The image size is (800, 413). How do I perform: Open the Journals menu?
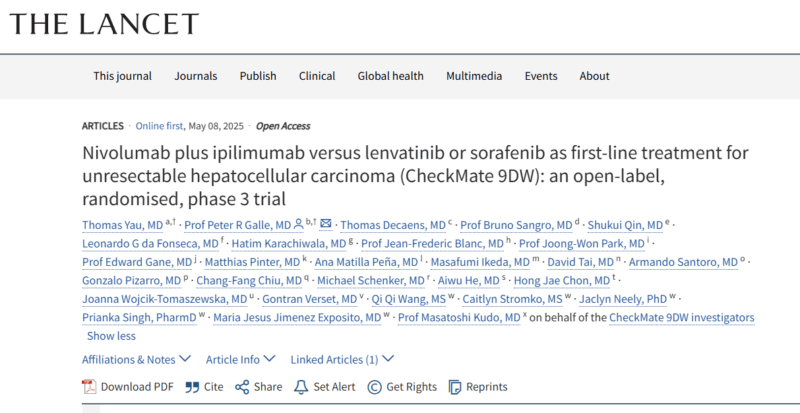(195, 76)
